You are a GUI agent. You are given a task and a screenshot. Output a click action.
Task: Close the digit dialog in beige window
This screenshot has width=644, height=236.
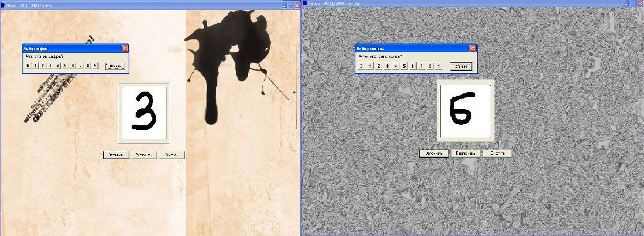coord(125,49)
